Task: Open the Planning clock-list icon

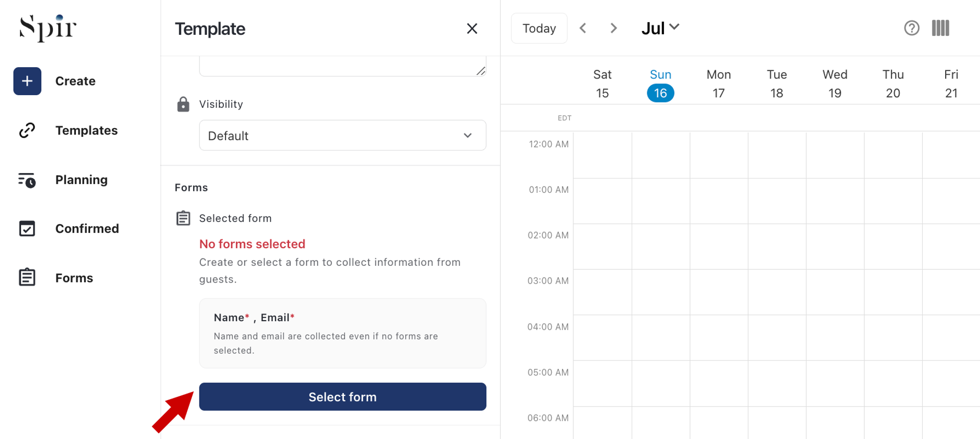Action: (27, 180)
